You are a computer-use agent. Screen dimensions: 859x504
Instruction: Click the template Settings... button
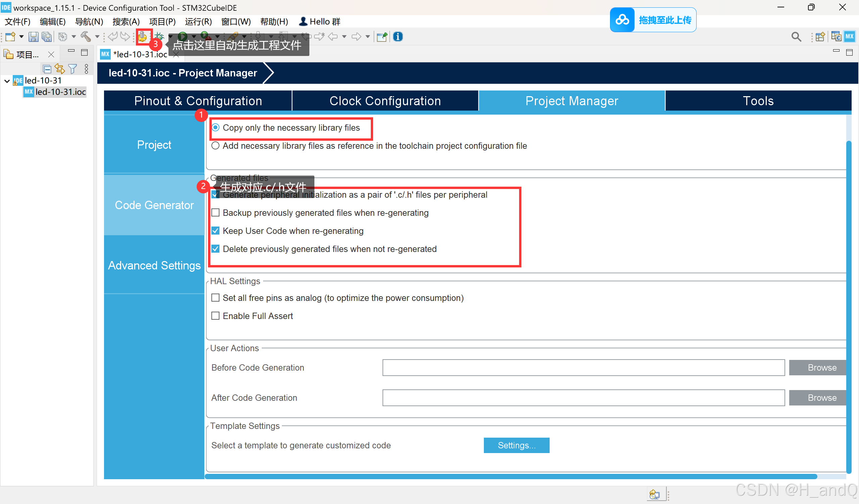(516, 445)
